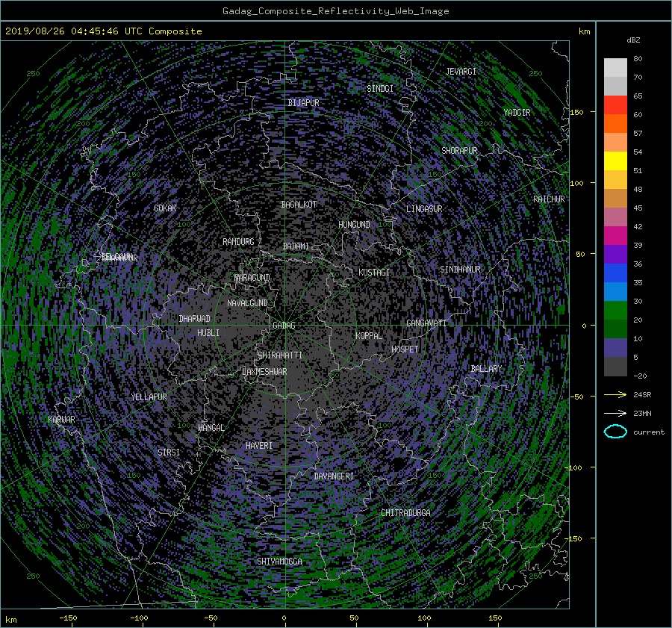This screenshot has height=628, width=672.
Task: Click the YADGIR city label
Action: pos(517,113)
